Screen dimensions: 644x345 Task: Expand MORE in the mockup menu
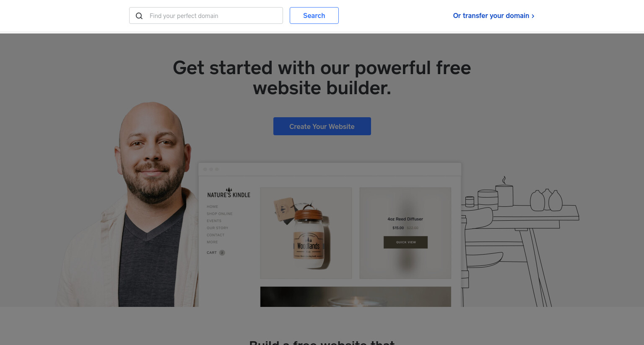[x=212, y=242]
